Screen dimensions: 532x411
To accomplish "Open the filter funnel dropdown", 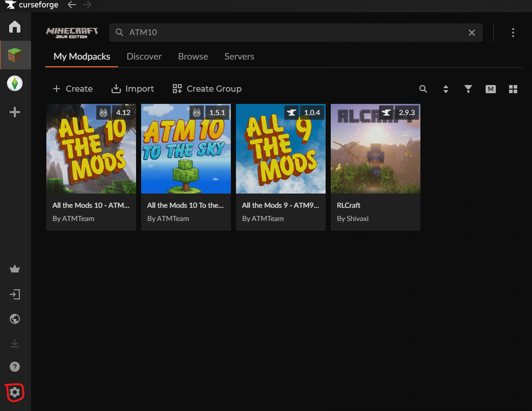I will [468, 89].
